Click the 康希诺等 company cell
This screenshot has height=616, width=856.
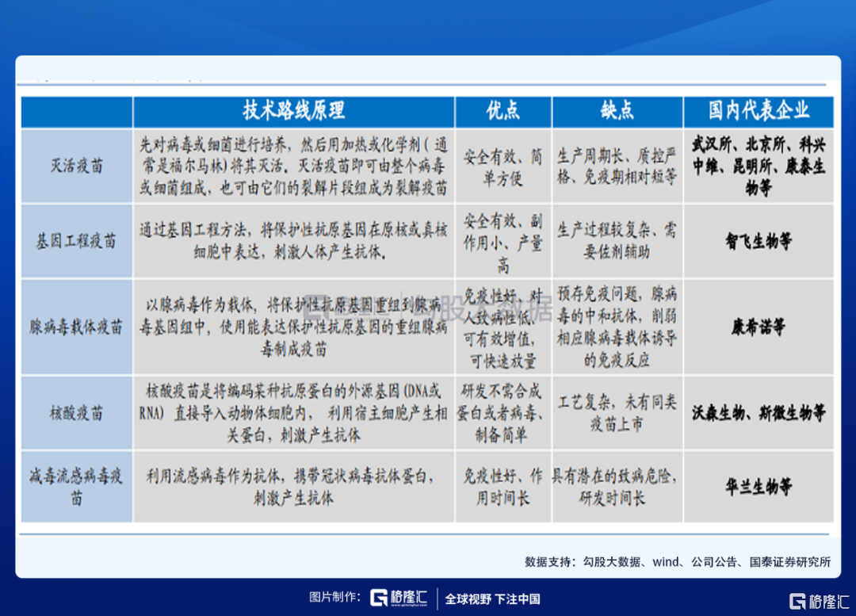click(759, 327)
